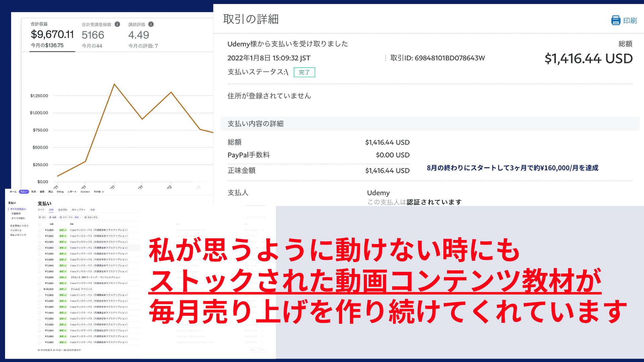Expand the その他 dropdown menu

(99, 192)
